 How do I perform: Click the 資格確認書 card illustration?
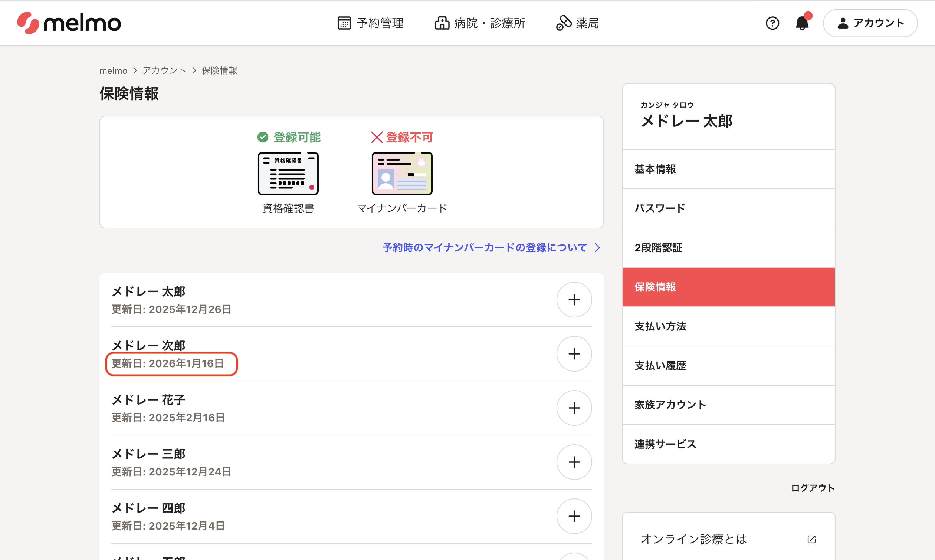(288, 174)
